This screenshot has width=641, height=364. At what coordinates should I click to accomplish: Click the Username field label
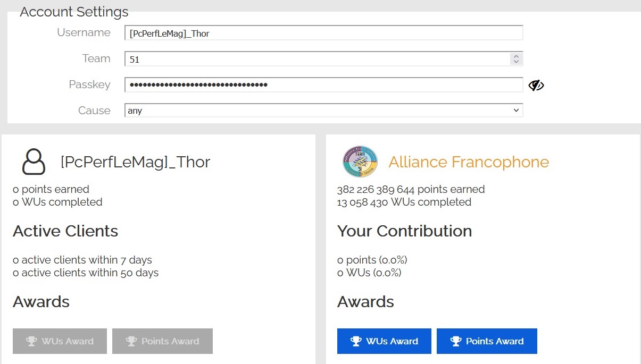click(x=84, y=32)
